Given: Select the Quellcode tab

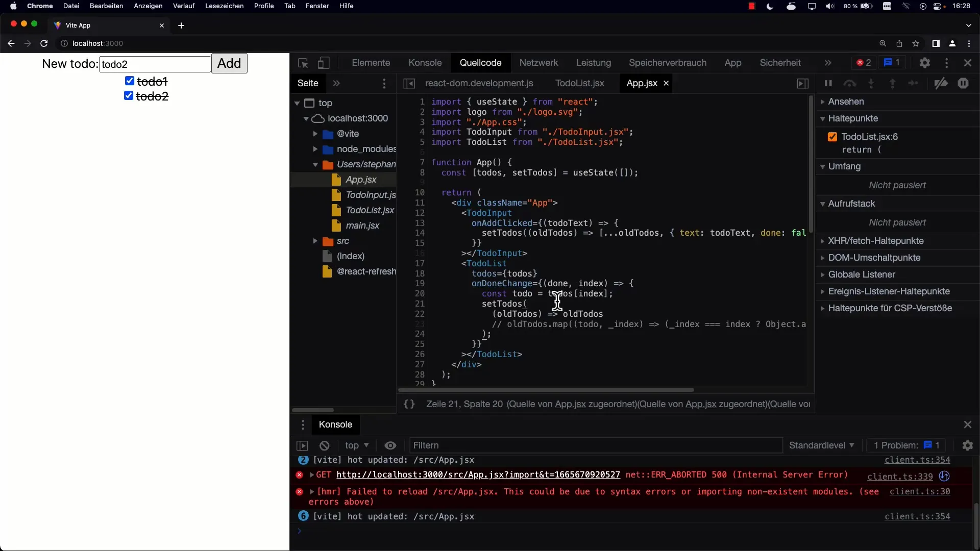Looking at the screenshot, I should (481, 63).
